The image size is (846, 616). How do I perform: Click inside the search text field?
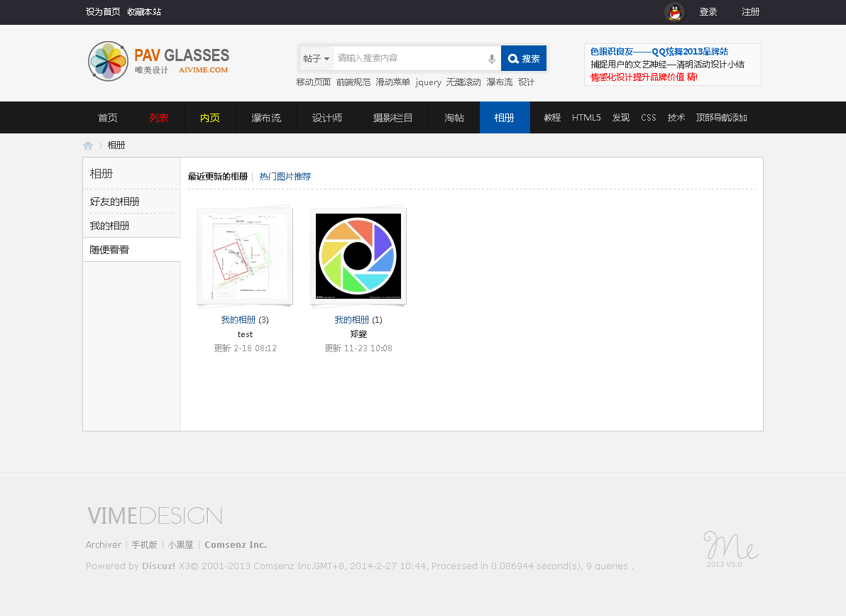408,58
